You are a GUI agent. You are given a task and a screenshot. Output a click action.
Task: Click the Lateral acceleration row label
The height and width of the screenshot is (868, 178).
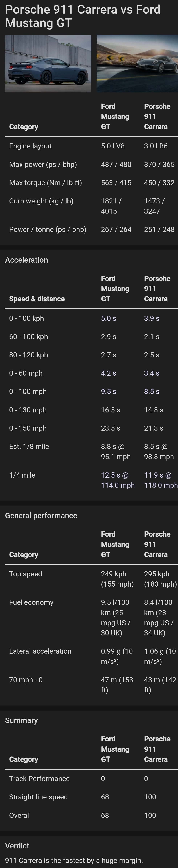coord(40,651)
